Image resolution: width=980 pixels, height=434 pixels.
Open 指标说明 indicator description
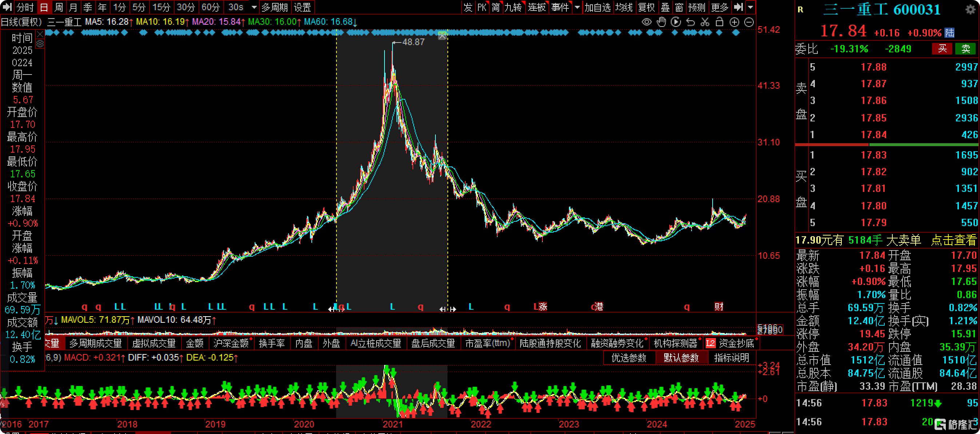732,358
